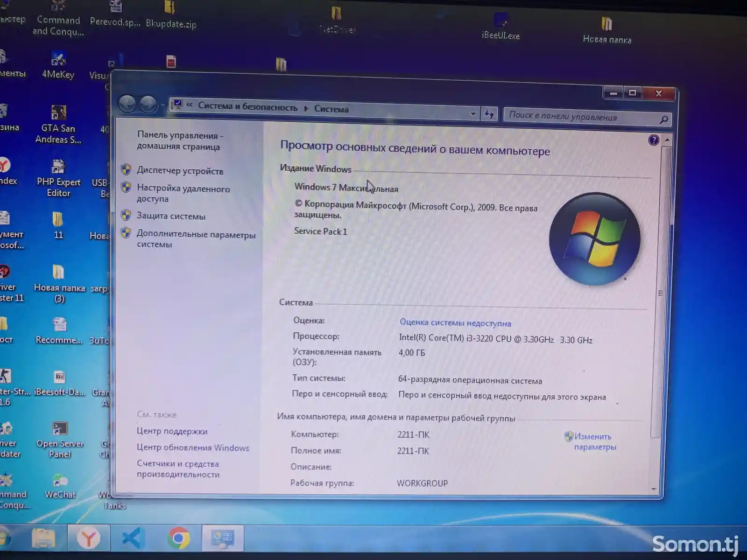Image resolution: width=747 pixels, height=560 pixels.
Task: Click the scrollbar down arrow of System window
Action: (654, 489)
